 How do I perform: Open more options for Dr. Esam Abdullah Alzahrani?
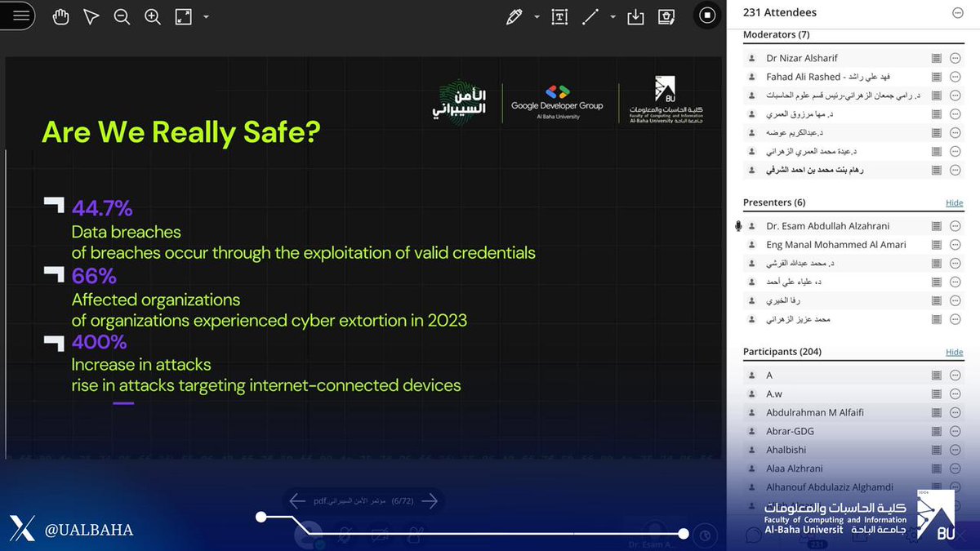click(955, 226)
